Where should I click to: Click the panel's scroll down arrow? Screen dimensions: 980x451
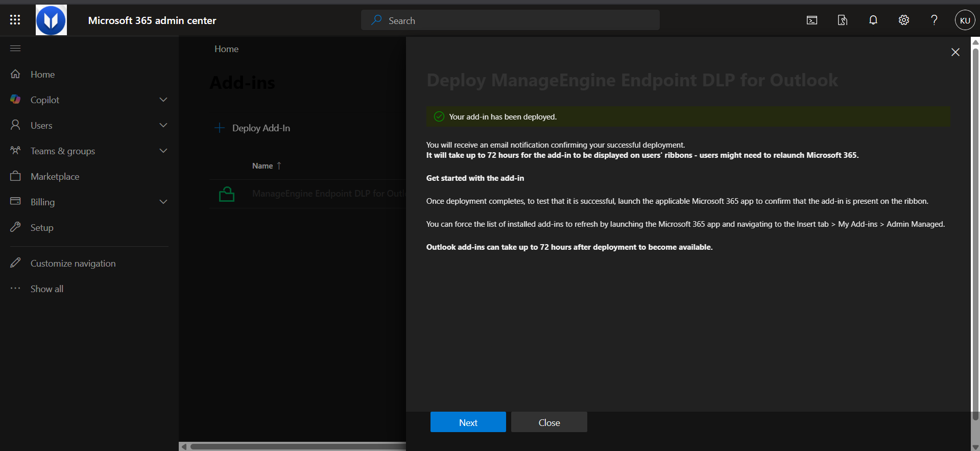pos(975,447)
